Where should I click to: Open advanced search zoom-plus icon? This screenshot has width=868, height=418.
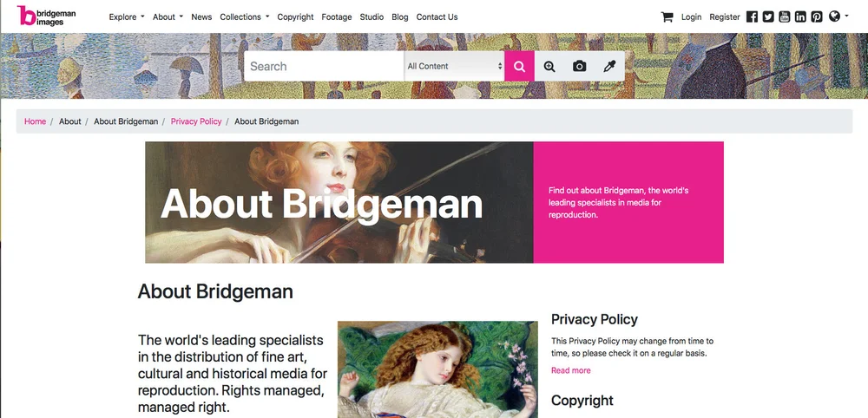click(549, 67)
